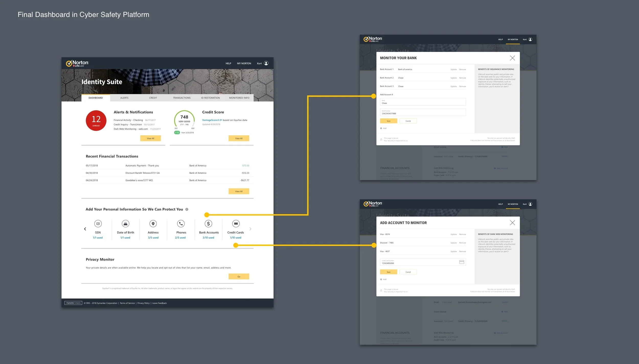
Task: Open the Privacy Policy footer link
Action: (143, 303)
